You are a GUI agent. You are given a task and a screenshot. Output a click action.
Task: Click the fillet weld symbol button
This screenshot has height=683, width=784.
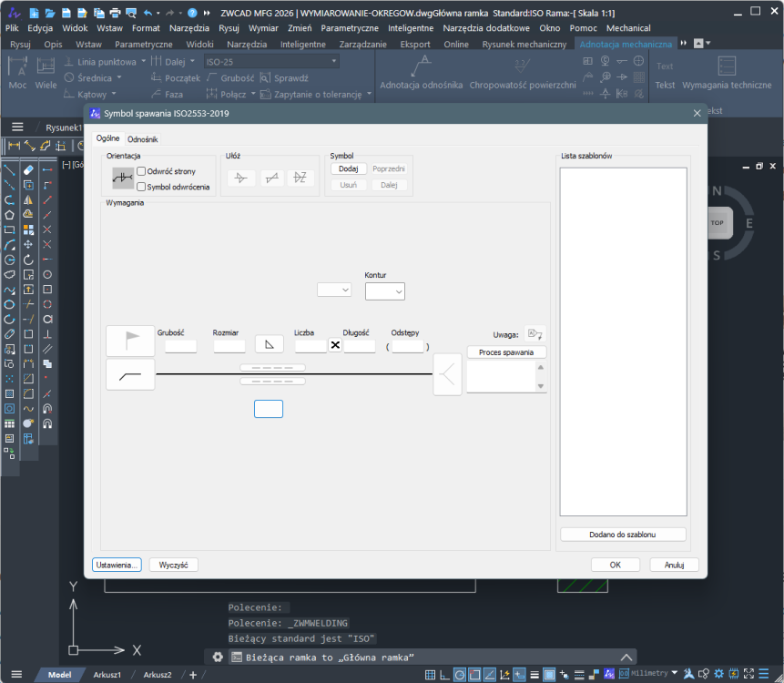point(269,344)
